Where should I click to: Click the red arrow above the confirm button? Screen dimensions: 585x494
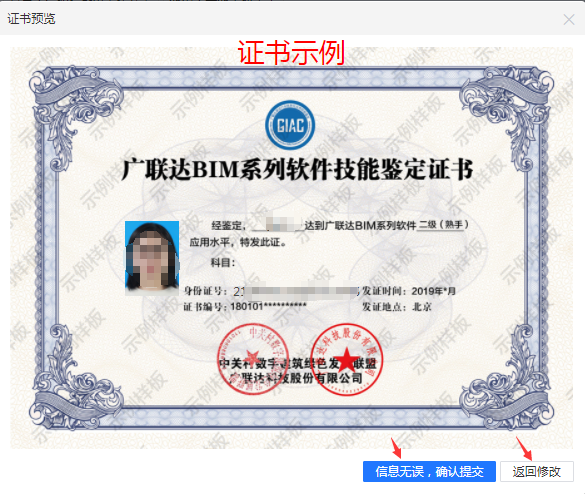click(x=395, y=448)
